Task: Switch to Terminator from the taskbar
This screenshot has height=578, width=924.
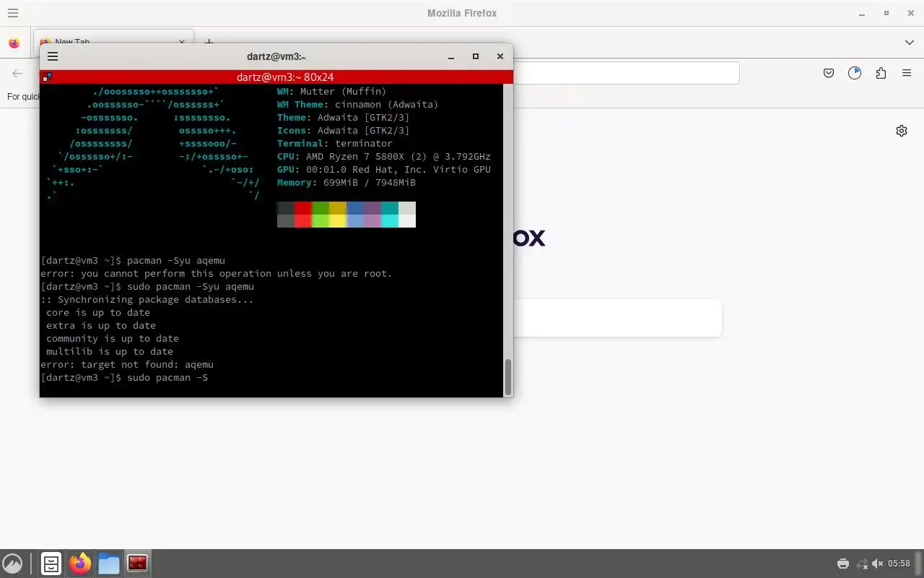Action: 137,564
